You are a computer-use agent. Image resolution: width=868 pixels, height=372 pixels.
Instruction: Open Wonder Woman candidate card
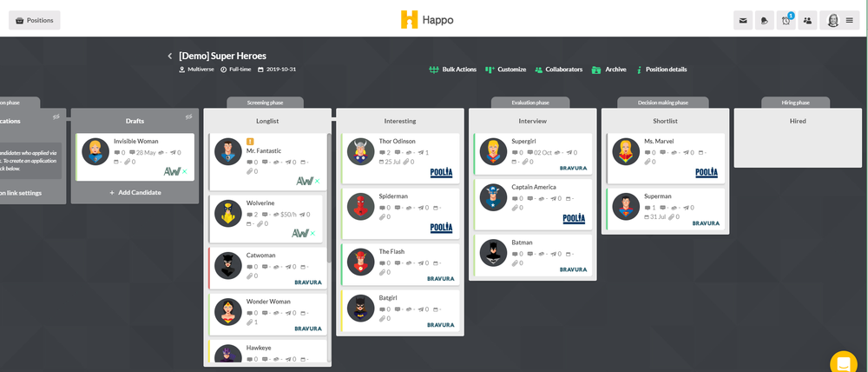[268, 314]
